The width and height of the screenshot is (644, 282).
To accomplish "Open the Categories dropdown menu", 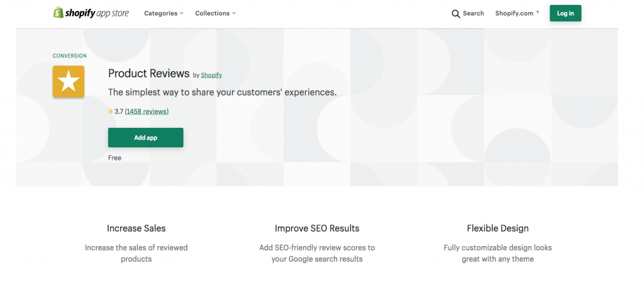I will point(164,13).
